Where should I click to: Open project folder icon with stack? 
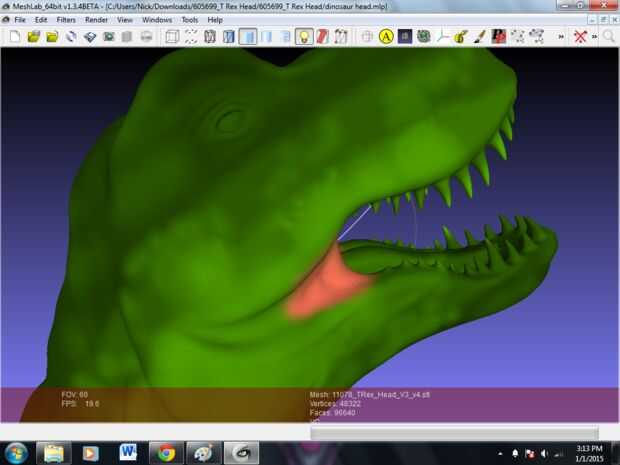point(34,37)
